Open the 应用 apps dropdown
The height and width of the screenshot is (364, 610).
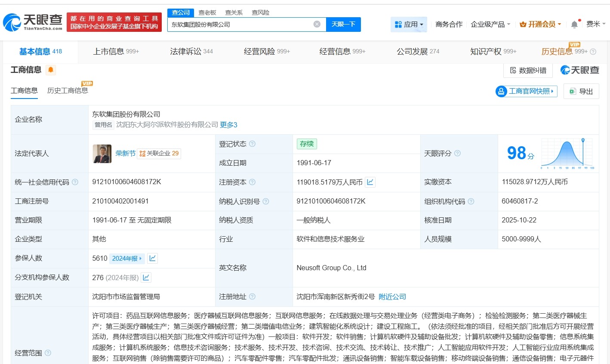[x=409, y=25]
